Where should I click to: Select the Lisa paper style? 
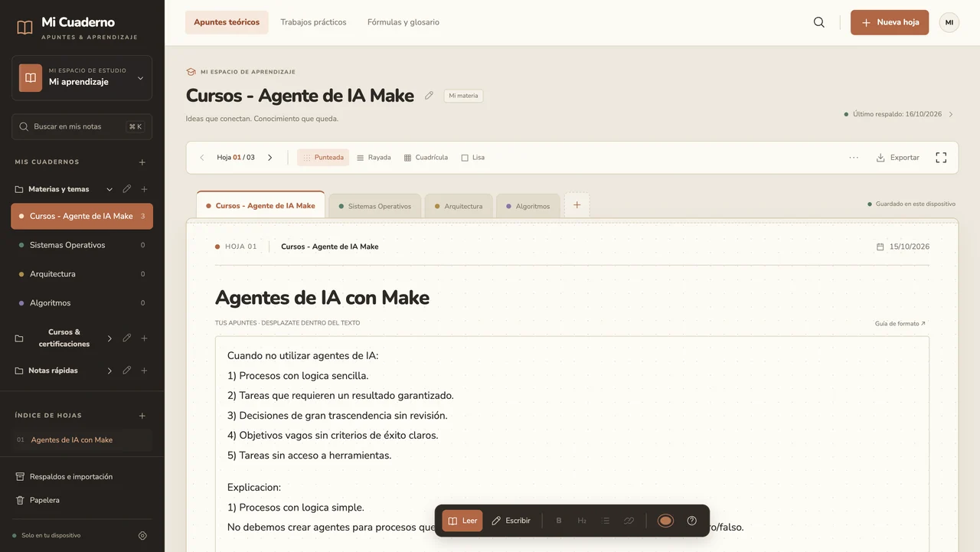click(473, 158)
